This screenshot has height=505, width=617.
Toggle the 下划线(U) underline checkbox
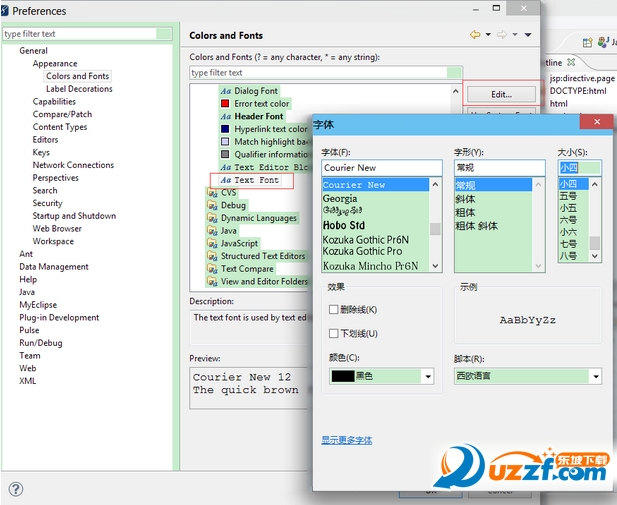(x=333, y=333)
